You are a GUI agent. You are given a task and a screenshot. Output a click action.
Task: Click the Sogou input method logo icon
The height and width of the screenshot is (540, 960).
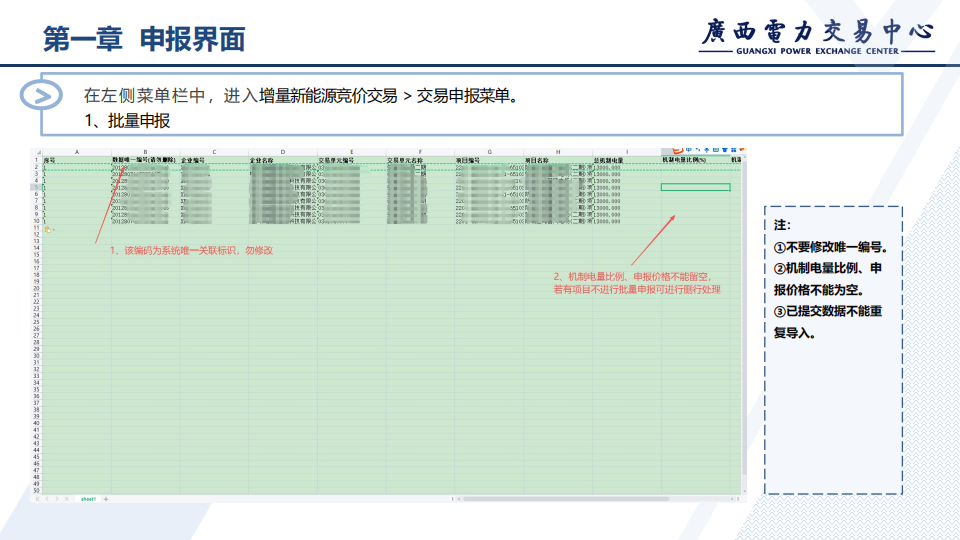pyautogui.click(x=677, y=151)
